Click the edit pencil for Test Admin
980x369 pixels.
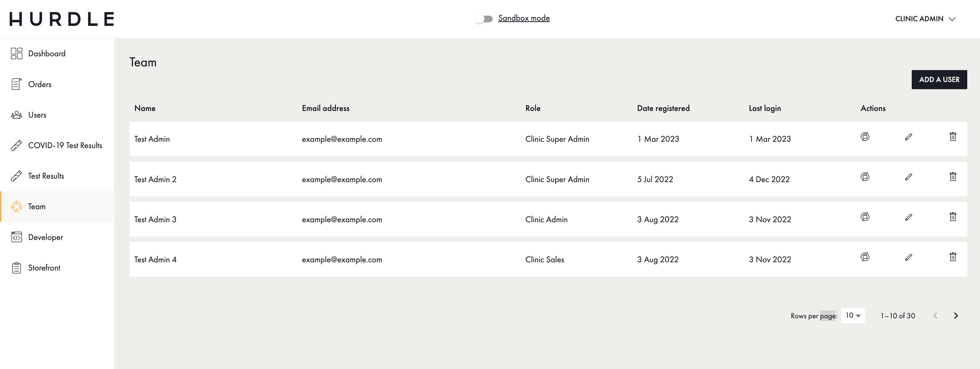[x=909, y=137]
